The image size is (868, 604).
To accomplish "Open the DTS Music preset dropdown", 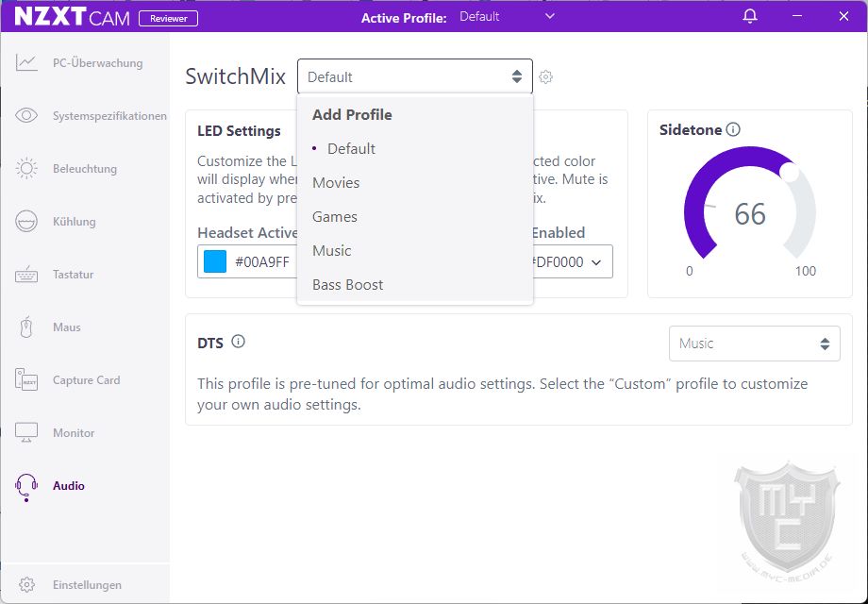I will tap(755, 344).
